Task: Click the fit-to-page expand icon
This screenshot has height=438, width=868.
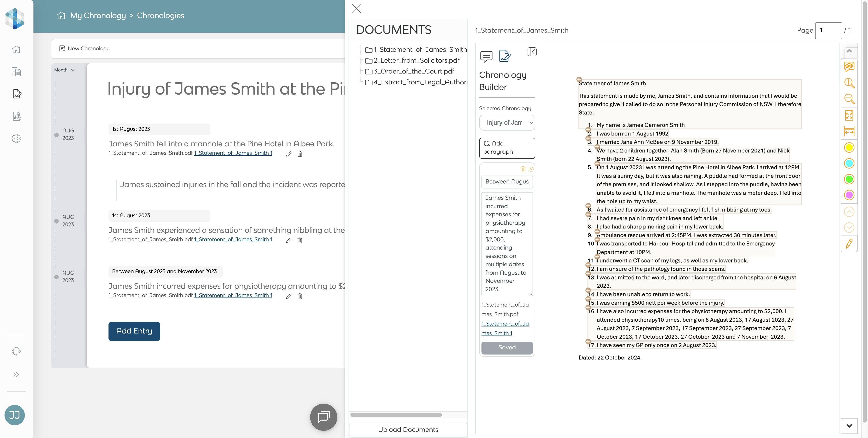Action: (849, 115)
